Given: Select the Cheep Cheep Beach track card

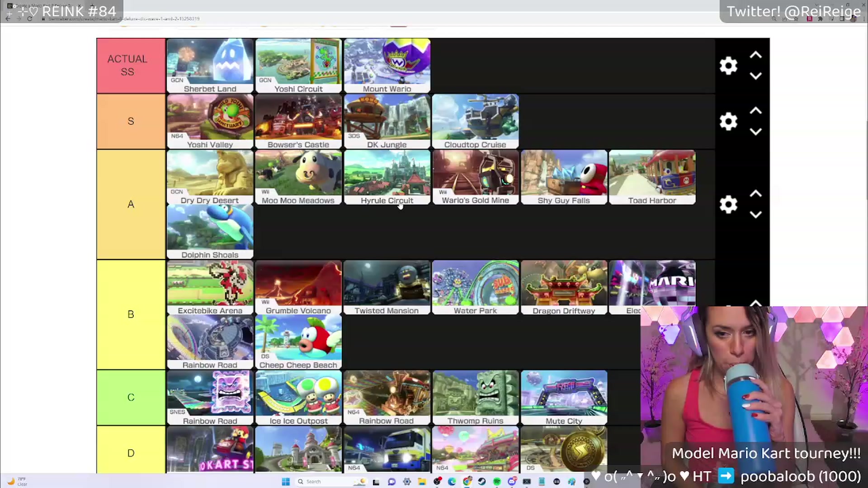Looking at the screenshot, I should [x=298, y=342].
